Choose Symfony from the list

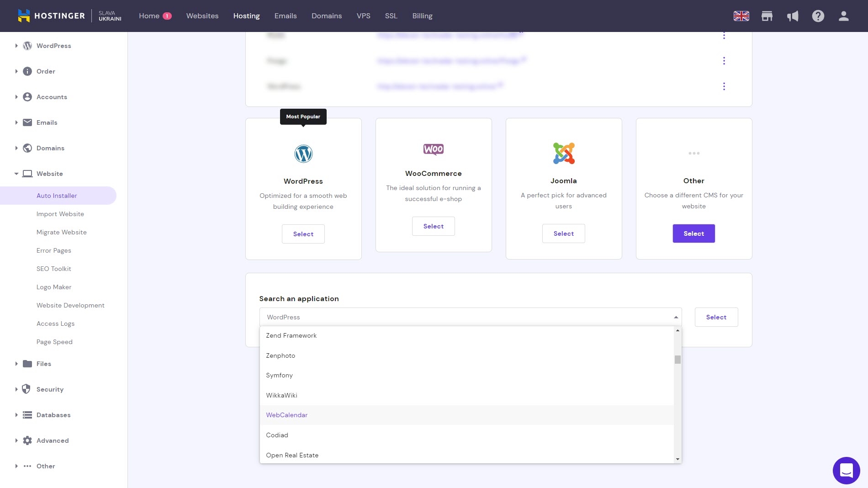(x=467, y=375)
